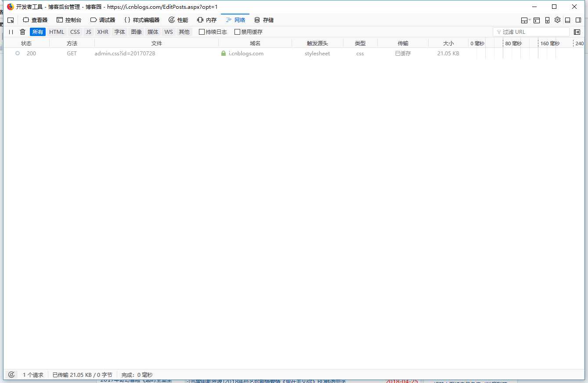The image size is (588, 383).
Task: Click the 已缓存 transferred cell
Action: [403, 54]
